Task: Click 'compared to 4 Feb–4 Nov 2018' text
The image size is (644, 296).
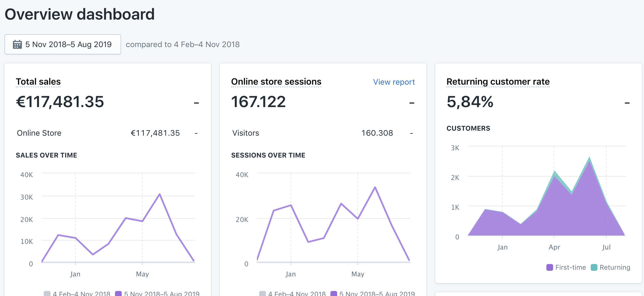Action: [183, 44]
